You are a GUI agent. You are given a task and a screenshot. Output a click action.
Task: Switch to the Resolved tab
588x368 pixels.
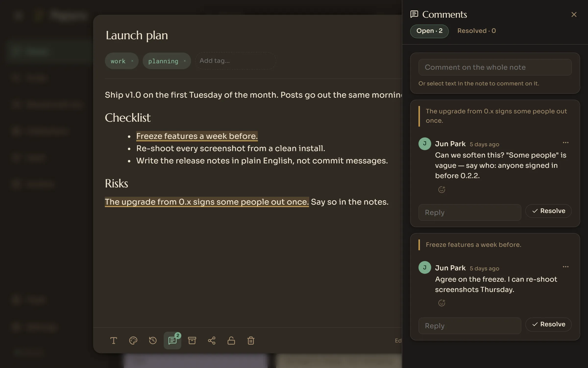tap(477, 31)
